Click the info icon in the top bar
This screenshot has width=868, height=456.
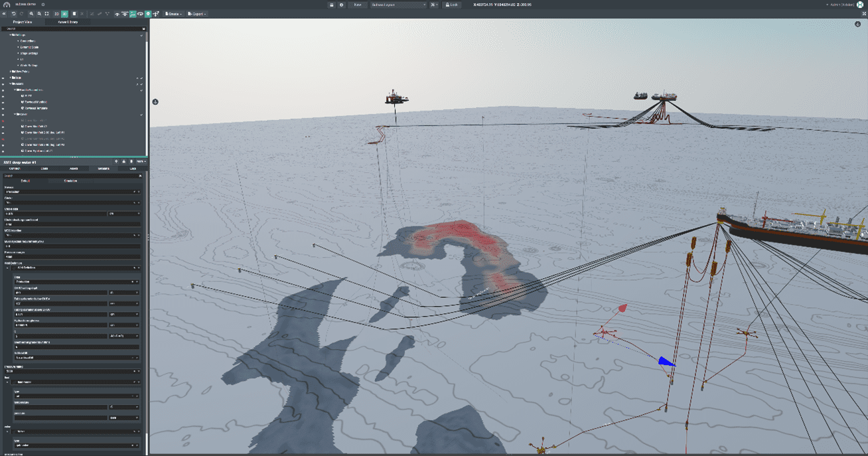point(341,5)
